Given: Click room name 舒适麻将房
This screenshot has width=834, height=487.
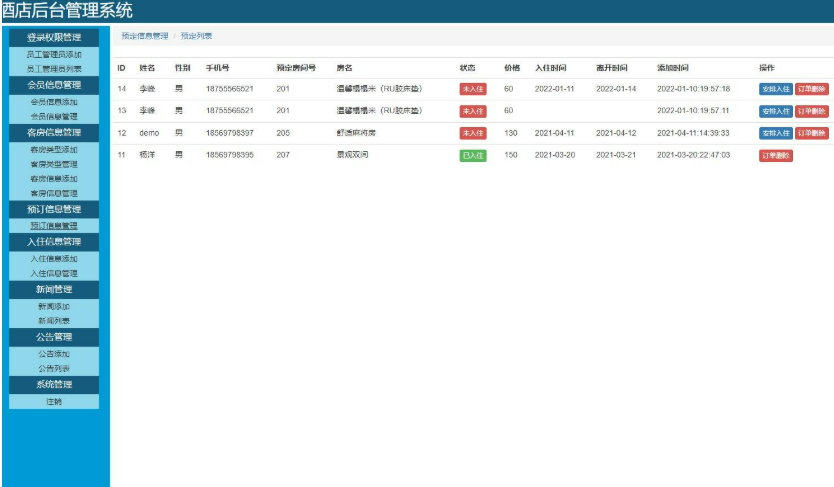Looking at the screenshot, I should click(x=356, y=133).
